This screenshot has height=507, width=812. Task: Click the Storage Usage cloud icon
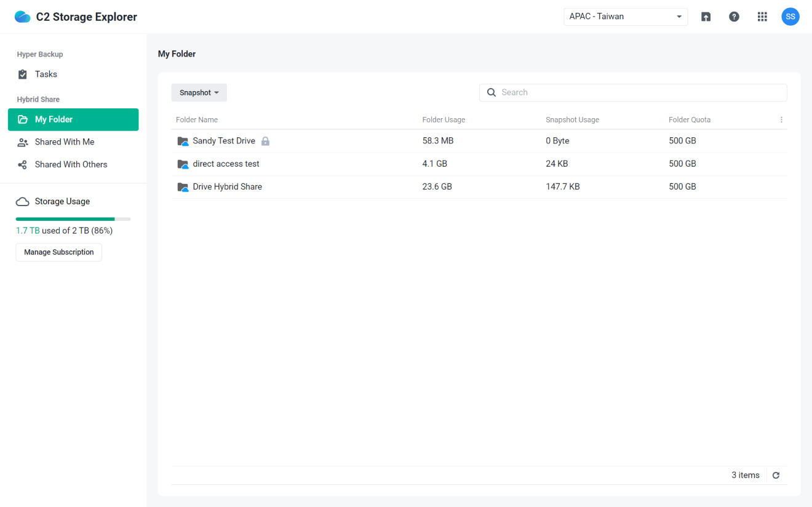(x=23, y=202)
